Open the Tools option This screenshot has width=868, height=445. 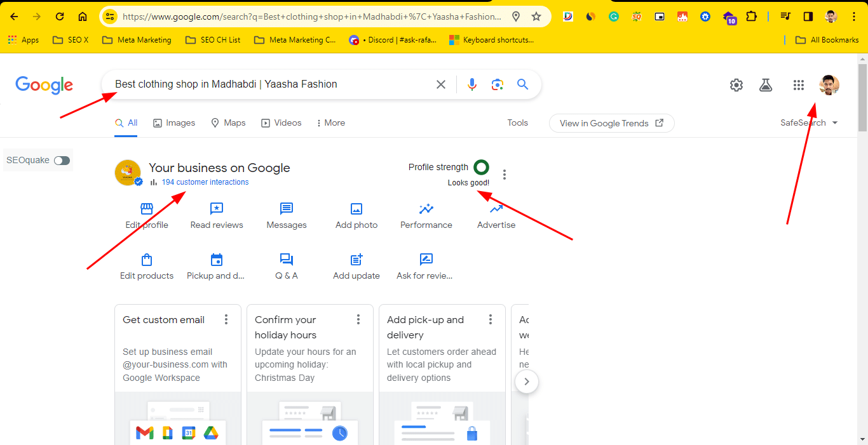point(518,123)
